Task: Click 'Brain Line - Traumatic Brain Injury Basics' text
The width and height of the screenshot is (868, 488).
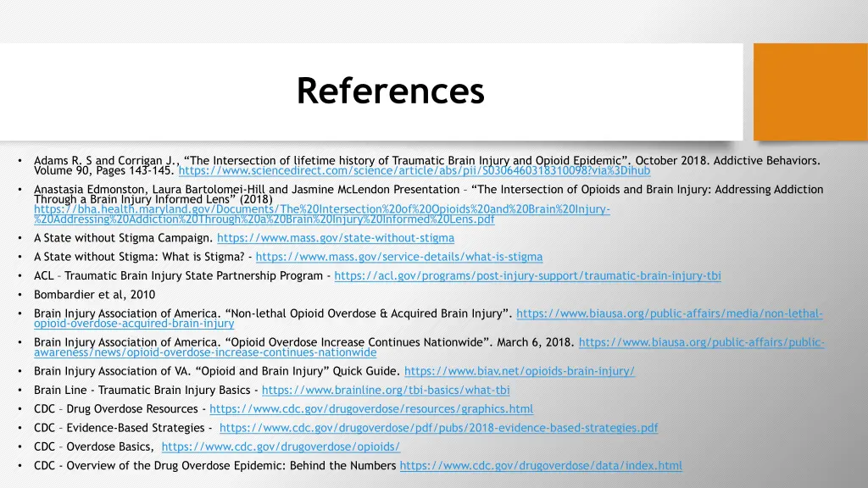Action: 142,390
